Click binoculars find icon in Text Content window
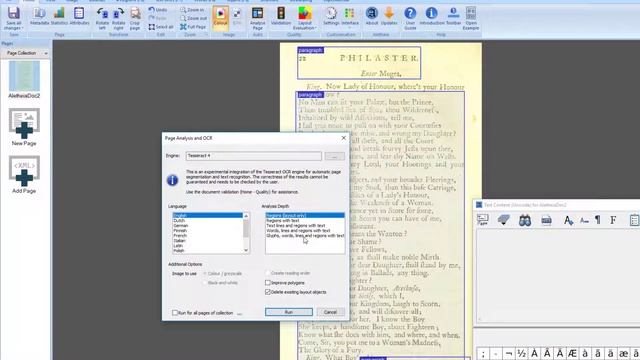640x360 pixels. pos(525,220)
